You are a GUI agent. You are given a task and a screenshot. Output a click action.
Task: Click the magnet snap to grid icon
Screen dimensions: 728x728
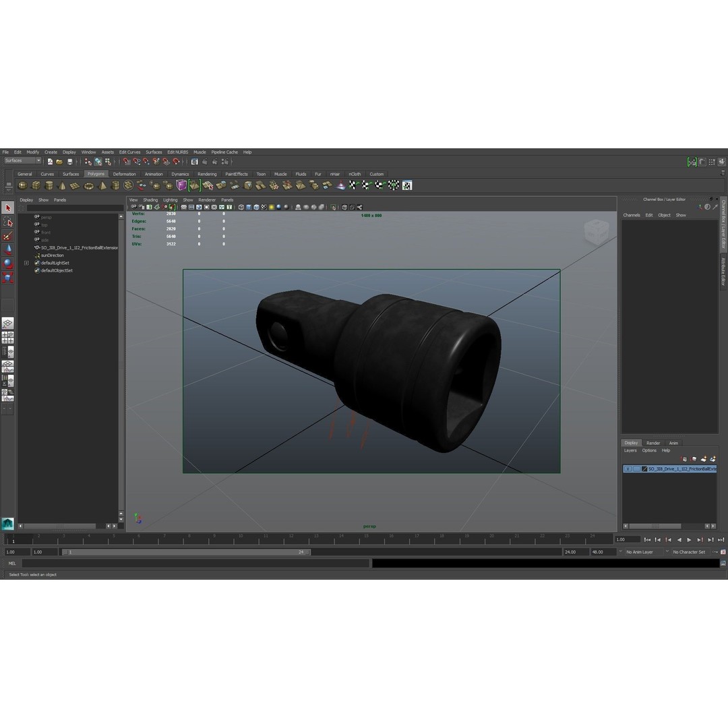click(x=126, y=162)
